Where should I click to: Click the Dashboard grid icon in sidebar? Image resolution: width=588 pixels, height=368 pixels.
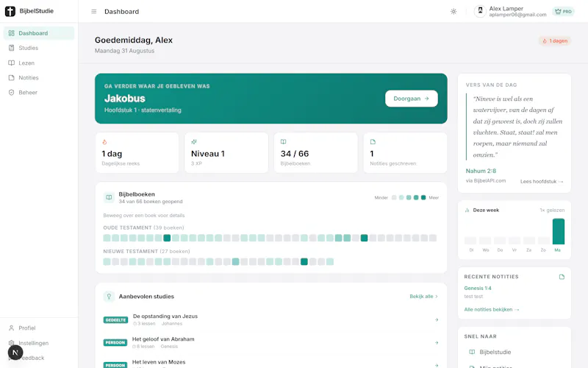tap(11, 33)
